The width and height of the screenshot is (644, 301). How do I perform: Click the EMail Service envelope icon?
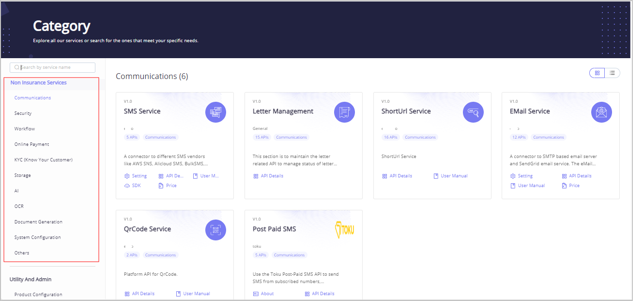coord(602,112)
